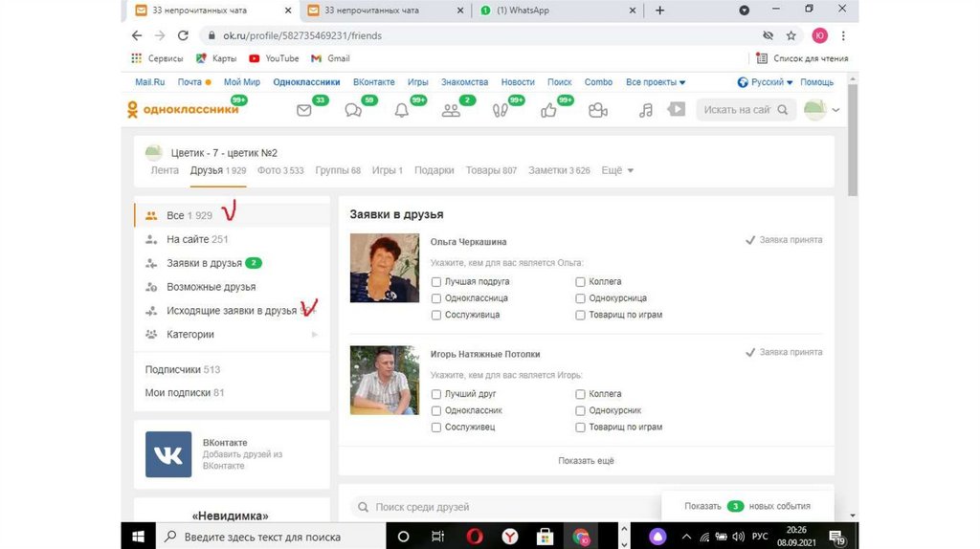Open the video play icon
The width and height of the screenshot is (980, 549).
click(x=677, y=109)
